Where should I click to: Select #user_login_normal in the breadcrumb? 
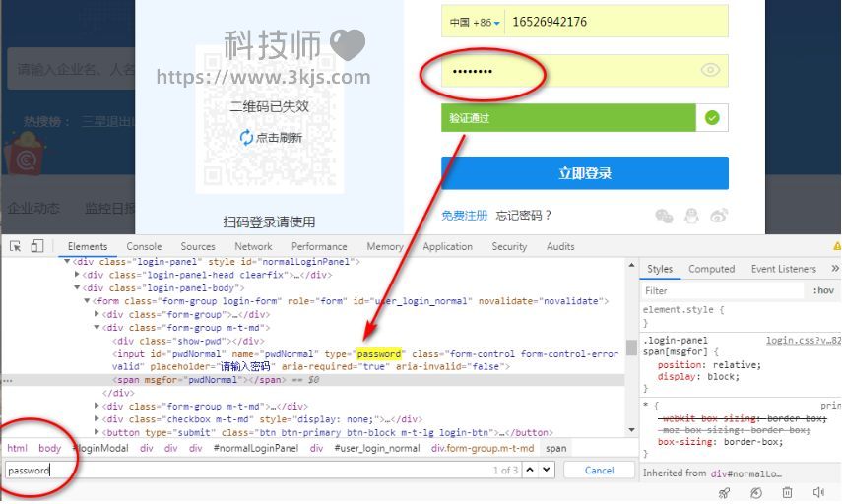tap(376, 448)
